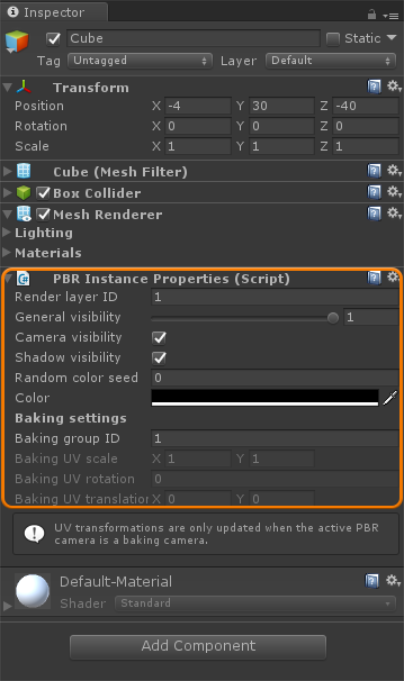Disable the Box Collider component checkbox

pos(43,193)
